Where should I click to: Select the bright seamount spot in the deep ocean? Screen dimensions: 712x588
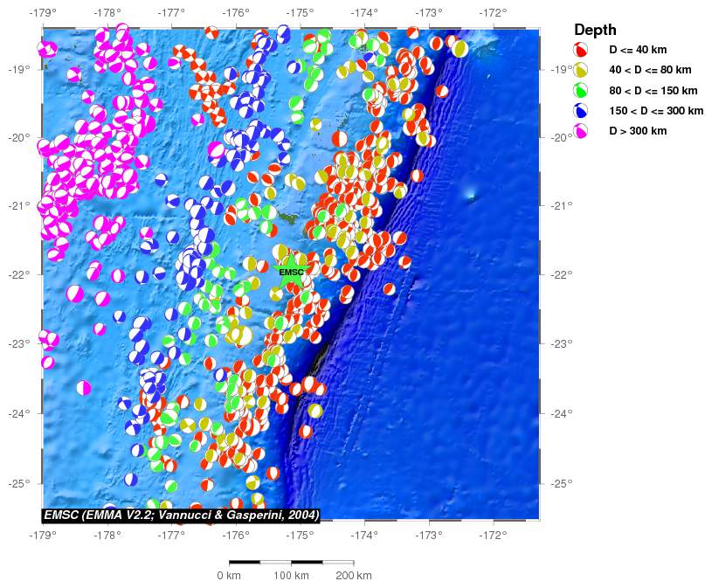470,195
